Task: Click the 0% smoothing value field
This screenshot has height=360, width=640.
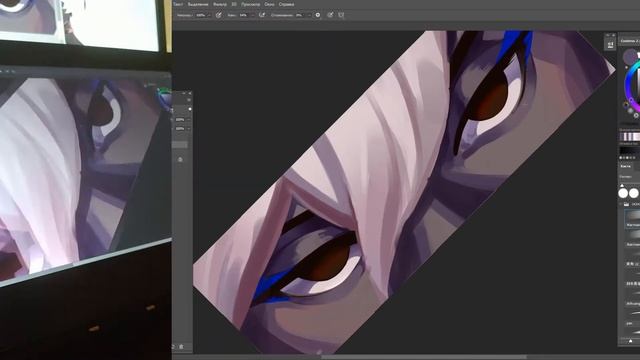Action: 300,15
